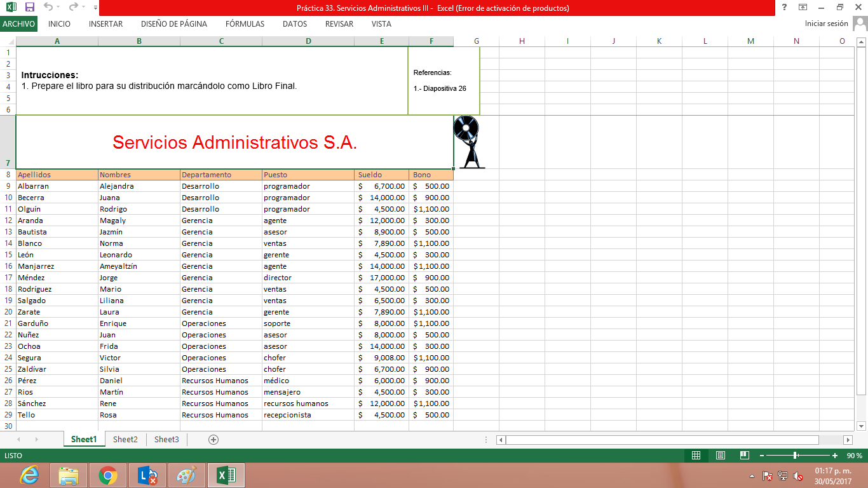The width and height of the screenshot is (868, 488).
Task: Select the cell containing director
Action: 308,278
